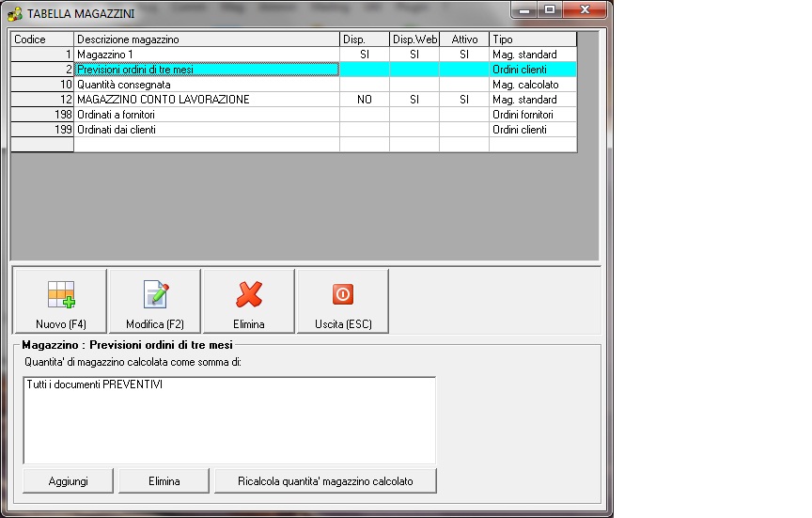This screenshot has height=518, width=812.
Task: Click Mag. standard cell of MAGAZZINO CONTO LAVORAZIONE
Action: pos(533,100)
